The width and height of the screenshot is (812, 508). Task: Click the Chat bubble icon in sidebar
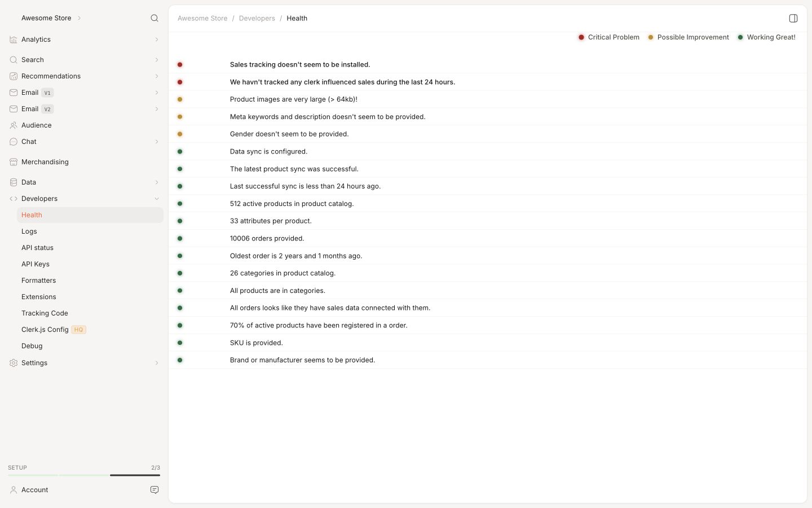click(x=14, y=142)
